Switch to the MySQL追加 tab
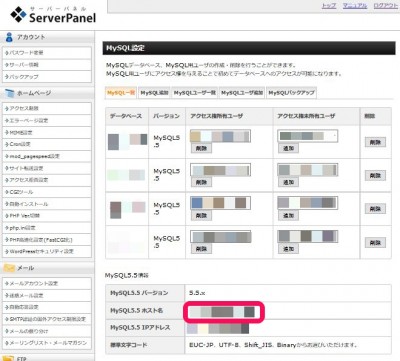 pos(154,93)
